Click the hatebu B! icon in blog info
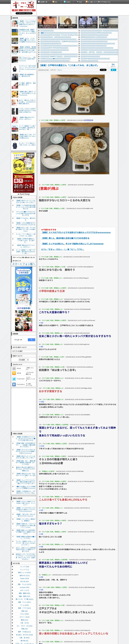The height and width of the screenshot is (644, 129). click(x=14, y=384)
